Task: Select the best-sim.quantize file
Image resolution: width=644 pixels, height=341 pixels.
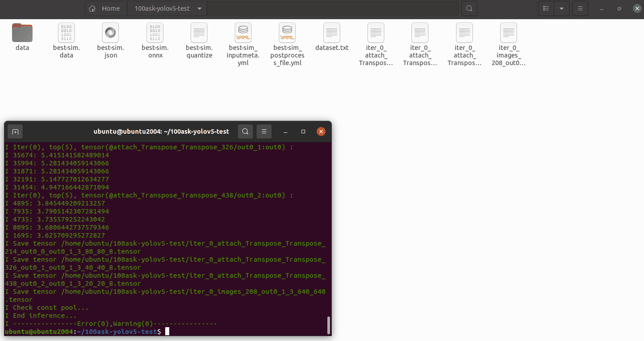Action: [199, 32]
